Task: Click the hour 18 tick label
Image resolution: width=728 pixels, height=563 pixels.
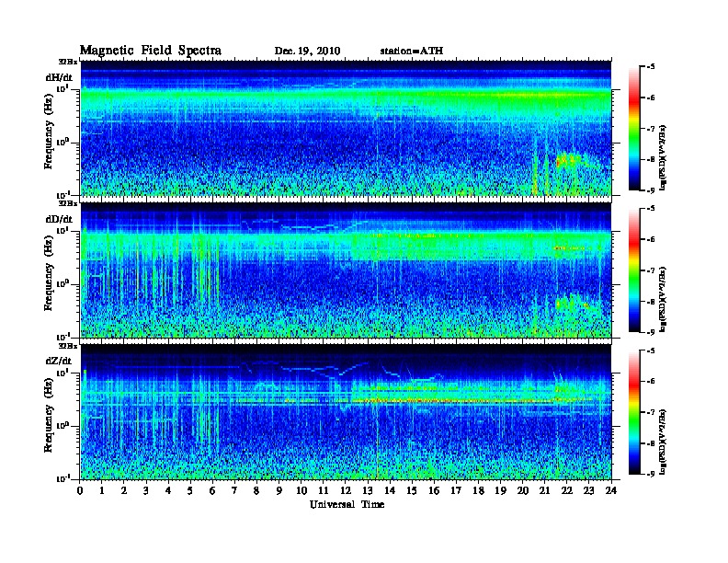Action: click(x=478, y=490)
